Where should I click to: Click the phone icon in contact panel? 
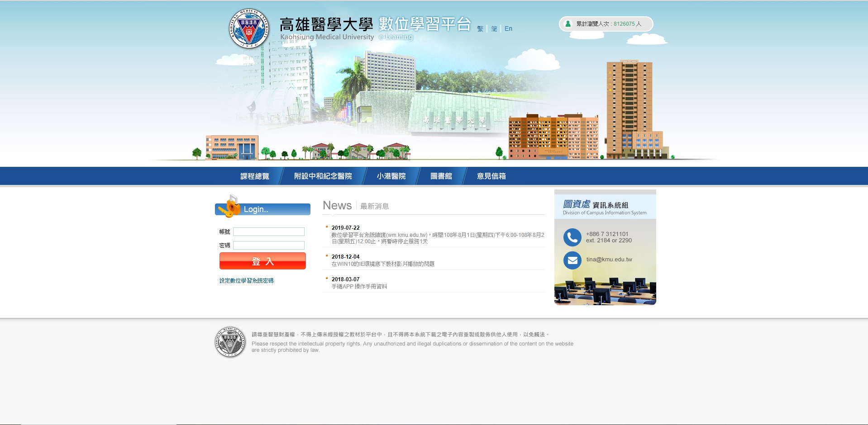tap(572, 237)
